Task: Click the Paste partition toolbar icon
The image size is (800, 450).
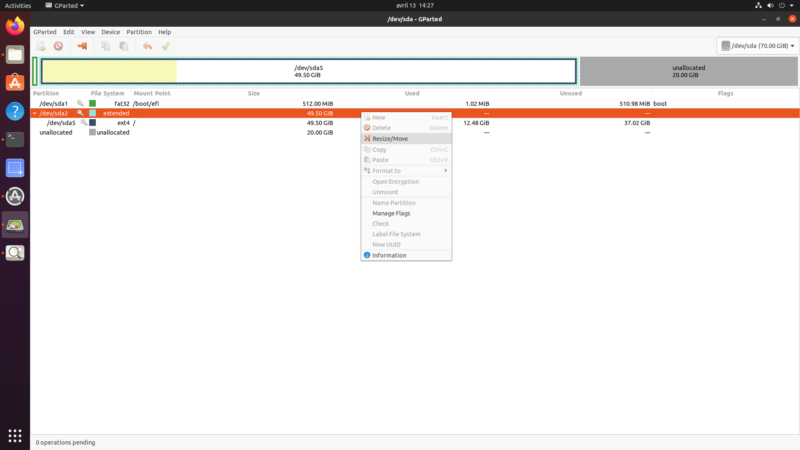Action: click(x=123, y=46)
